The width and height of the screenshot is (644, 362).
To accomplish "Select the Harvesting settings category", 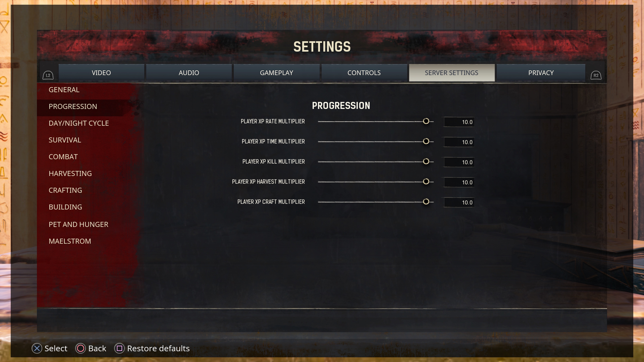I will point(70,173).
